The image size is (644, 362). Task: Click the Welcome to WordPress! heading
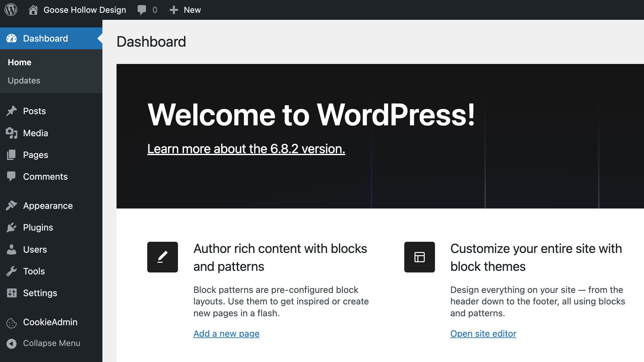coord(311,115)
